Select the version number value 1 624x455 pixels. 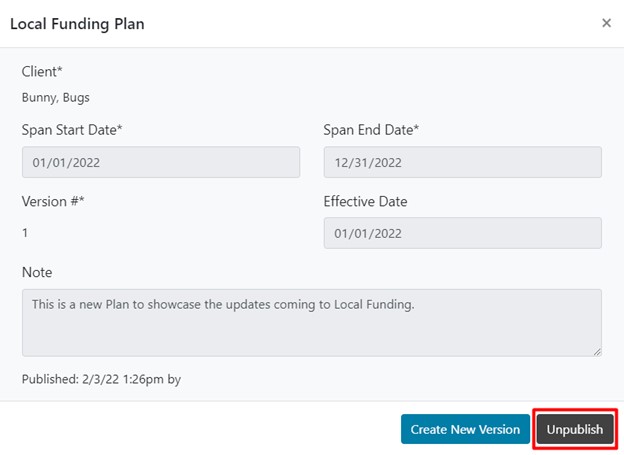click(25, 232)
